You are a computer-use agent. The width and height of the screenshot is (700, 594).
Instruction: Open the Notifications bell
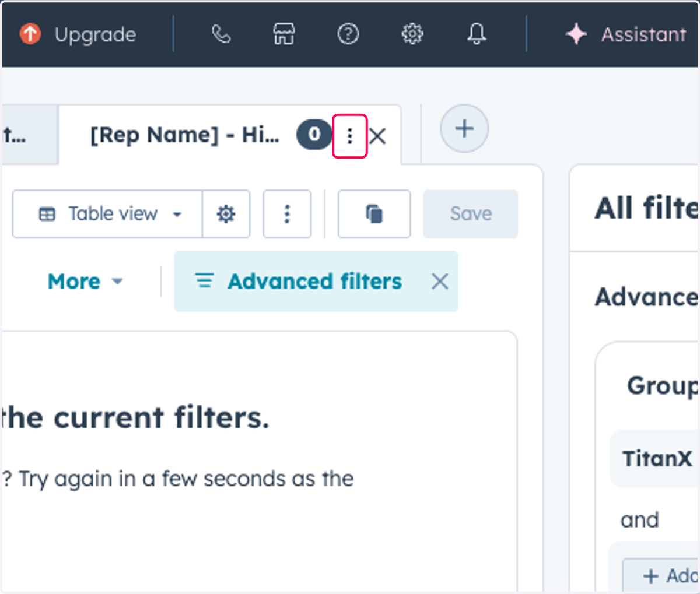pos(477,34)
